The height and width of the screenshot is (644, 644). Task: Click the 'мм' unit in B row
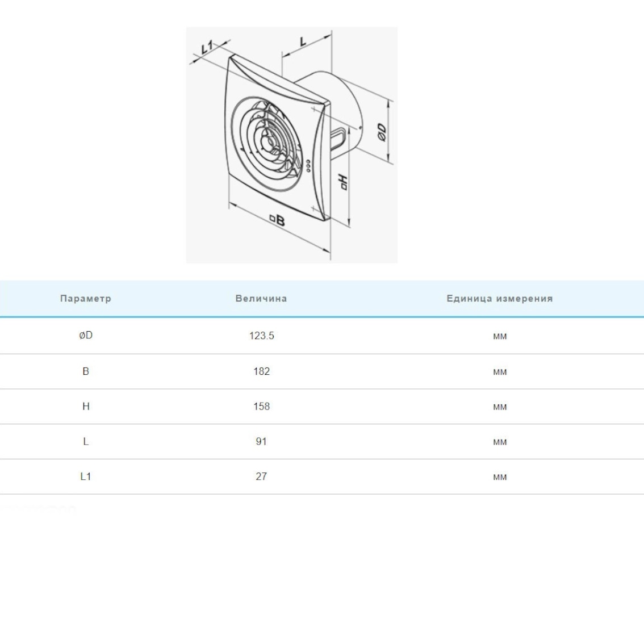coord(500,372)
